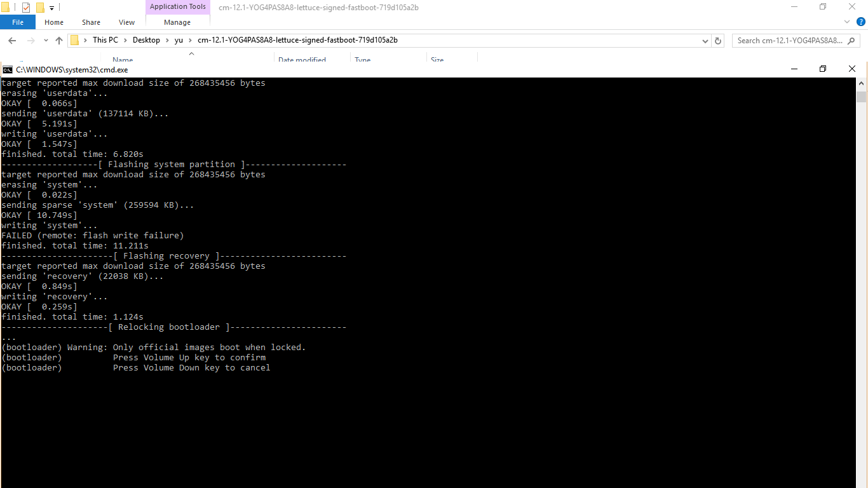Open the address bar history dropdown
The height and width of the screenshot is (488, 868).
pyautogui.click(x=705, y=41)
